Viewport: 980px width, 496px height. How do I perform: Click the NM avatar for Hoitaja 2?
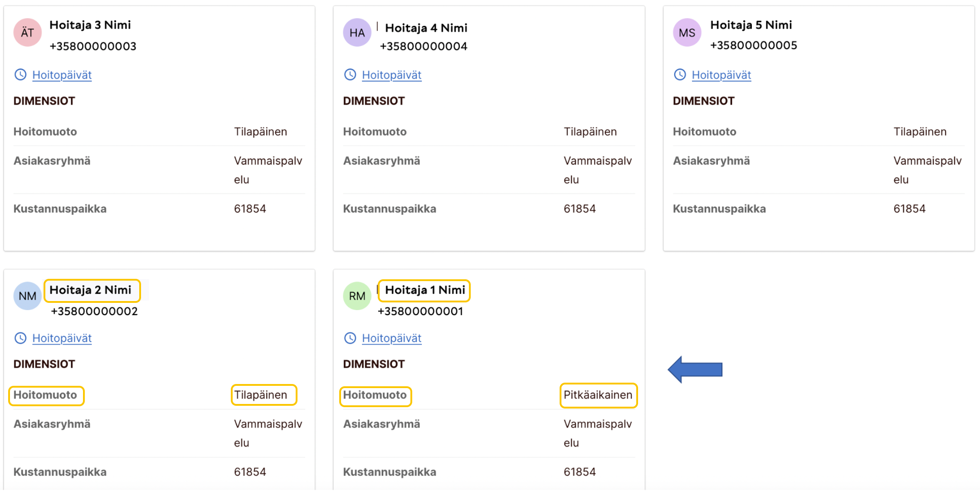pos(28,296)
